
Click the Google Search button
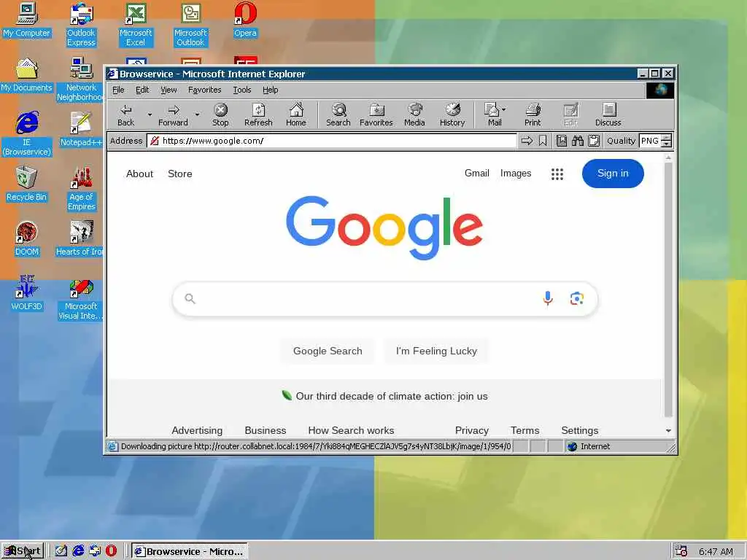(328, 351)
